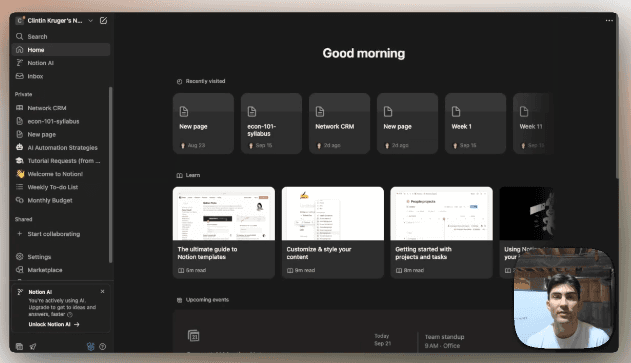This screenshot has width=631, height=363.
Task: Open econ-101-syllabus in the sidebar
Action: click(x=61, y=121)
